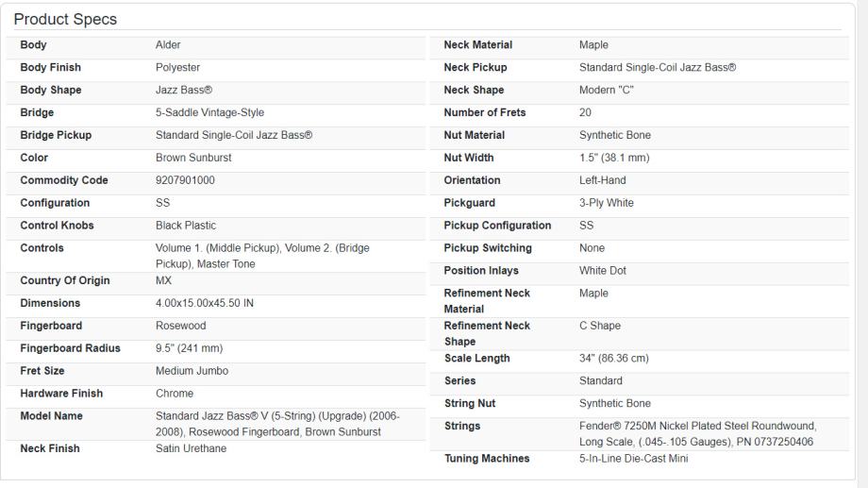Click the Black Plastic control knobs value

186,227
